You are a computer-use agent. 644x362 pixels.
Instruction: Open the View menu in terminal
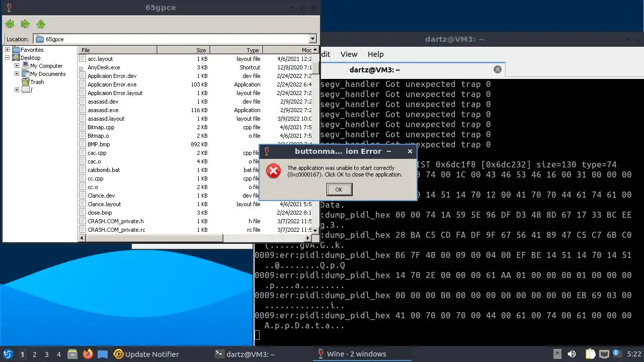[349, 54]
